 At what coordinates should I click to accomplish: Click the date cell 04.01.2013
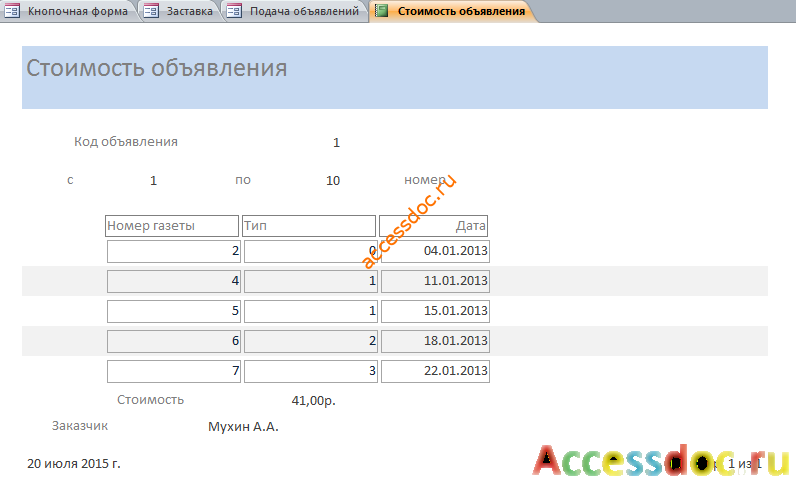(x=436, y=251)
